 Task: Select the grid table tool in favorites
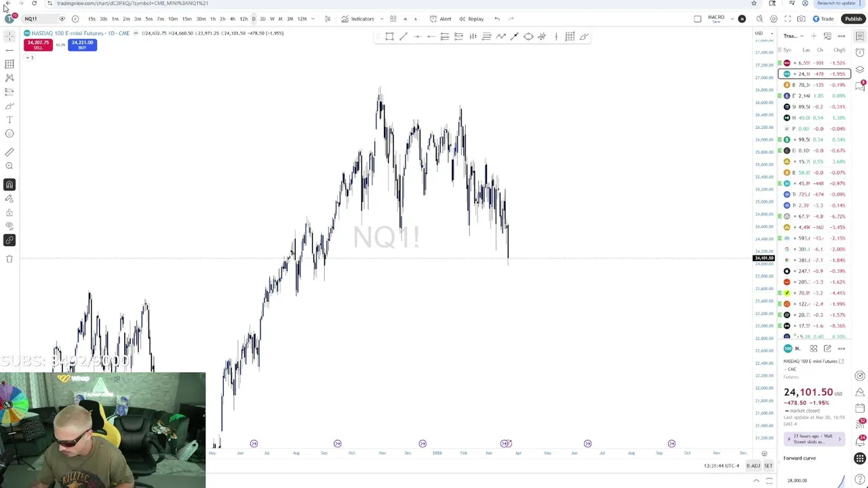(570, 37)
